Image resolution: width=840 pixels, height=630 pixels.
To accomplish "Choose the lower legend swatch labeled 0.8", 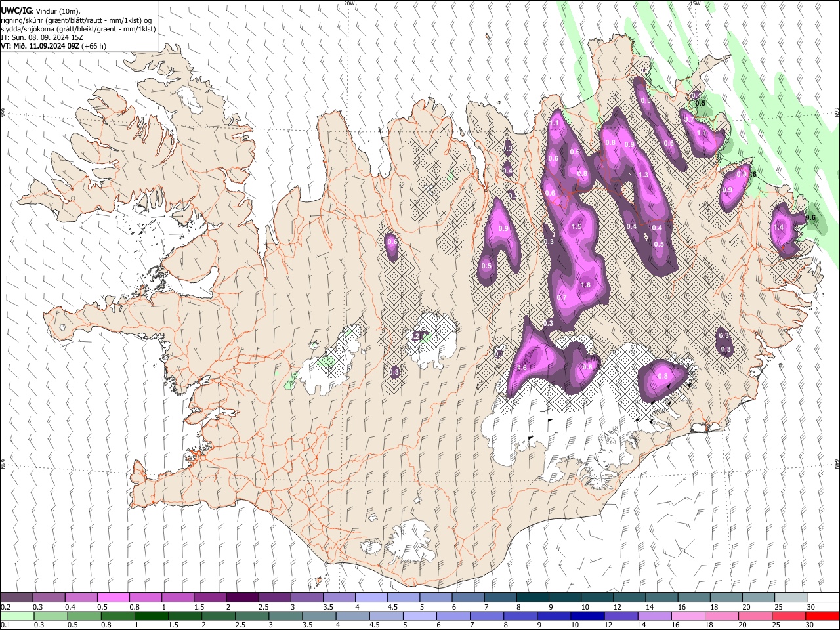I will pyautogui.click(x=117, y=616).
